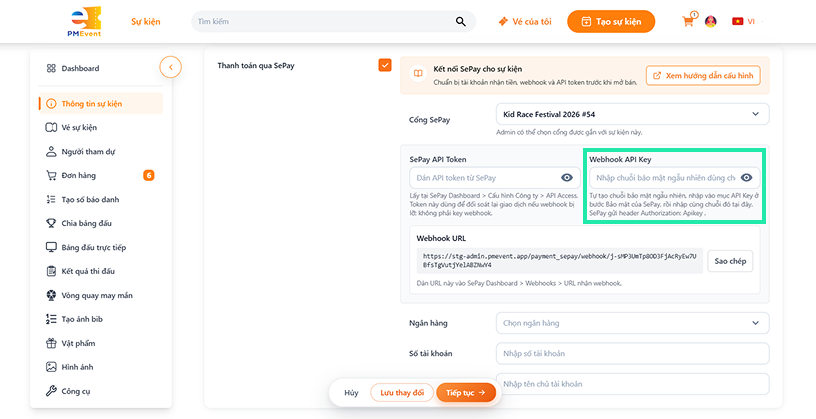Open the user avatar menu
816x419 pixels.
click(x=710, y=21)
